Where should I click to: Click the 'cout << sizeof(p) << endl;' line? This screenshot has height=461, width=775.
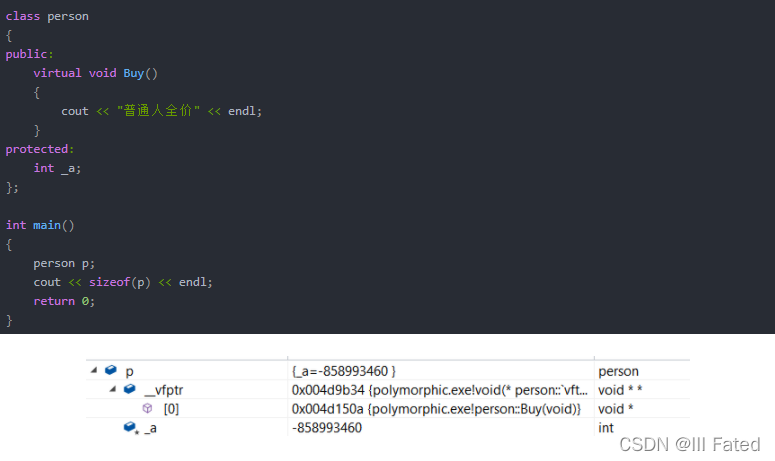click(x=123, y=282)
